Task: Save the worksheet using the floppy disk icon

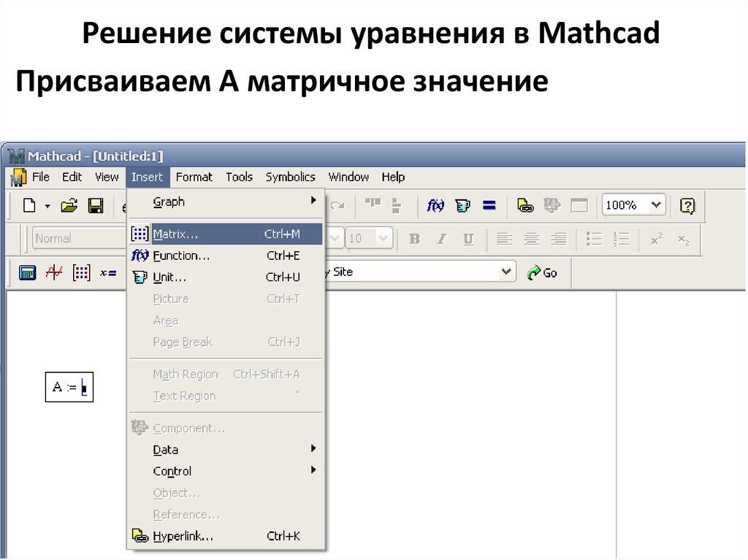Action: pos(95,206)
